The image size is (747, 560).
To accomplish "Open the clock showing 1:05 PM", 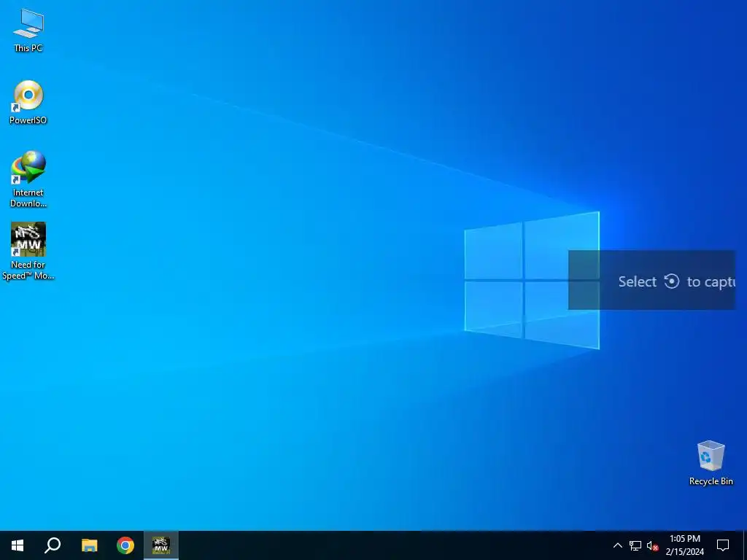I will click(x=684, y=545).
